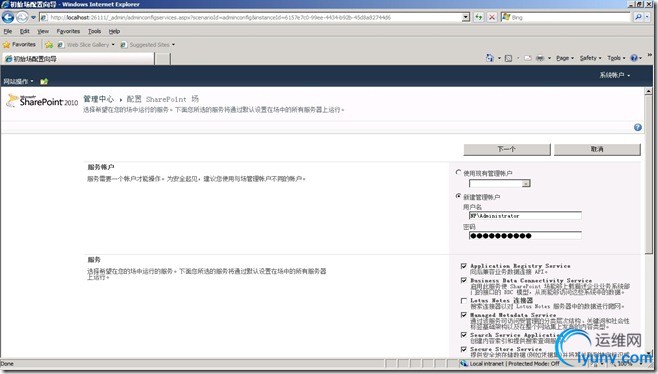Open the 系统帐户 user menu
658x374 pixels.
pyautogui.click(x=615, y=75)
